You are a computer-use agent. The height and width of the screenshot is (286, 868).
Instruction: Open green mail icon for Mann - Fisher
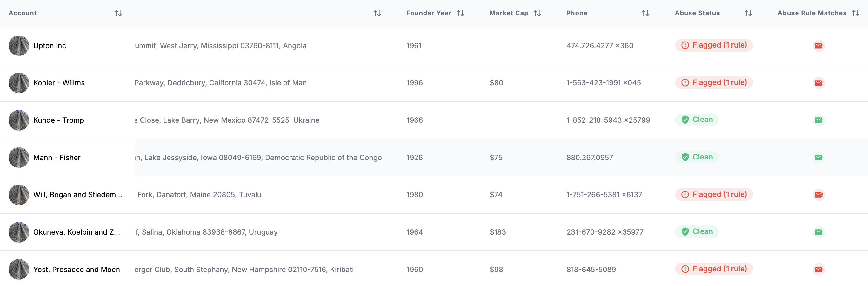(x=818, y=158)
